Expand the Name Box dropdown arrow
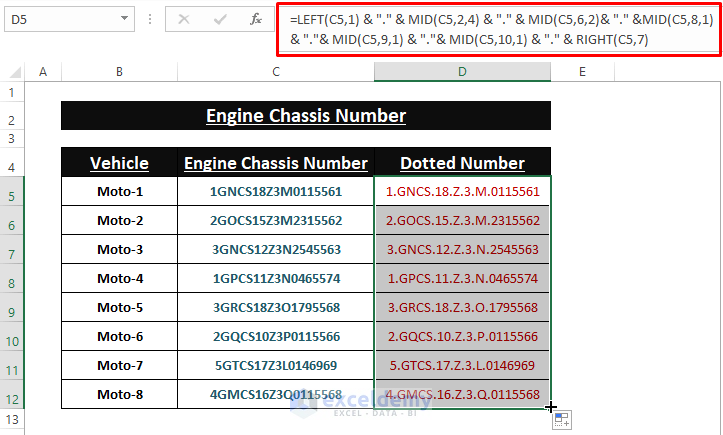This screenshot has height=435, width=723. [x=124, y=19]
